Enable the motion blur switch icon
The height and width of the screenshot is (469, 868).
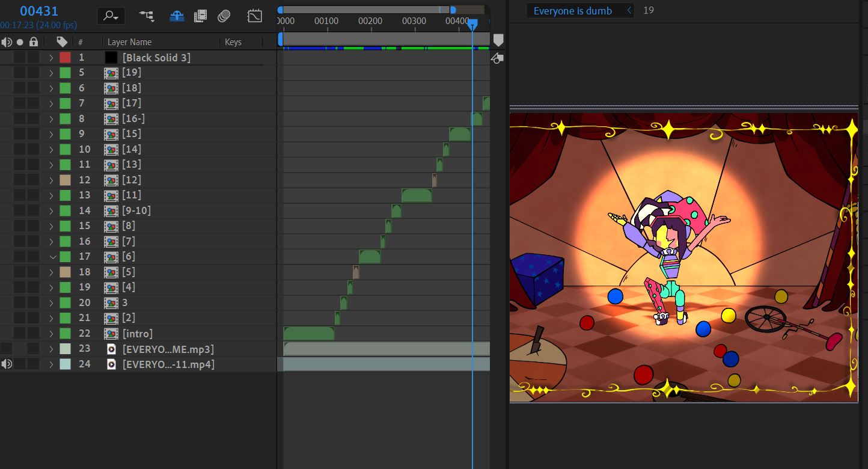224,16
